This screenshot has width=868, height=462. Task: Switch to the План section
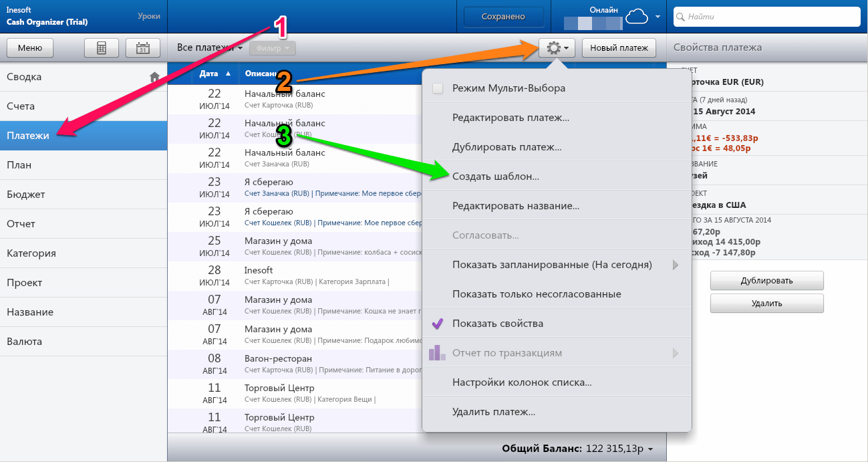coord(84,165)
